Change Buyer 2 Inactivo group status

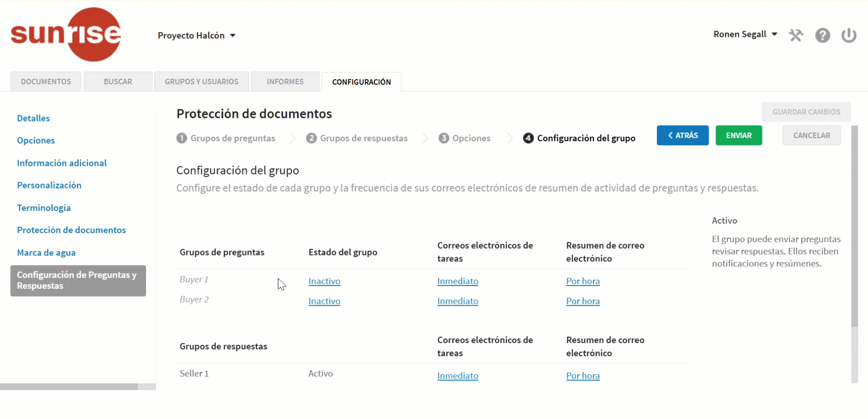(324, 301)
